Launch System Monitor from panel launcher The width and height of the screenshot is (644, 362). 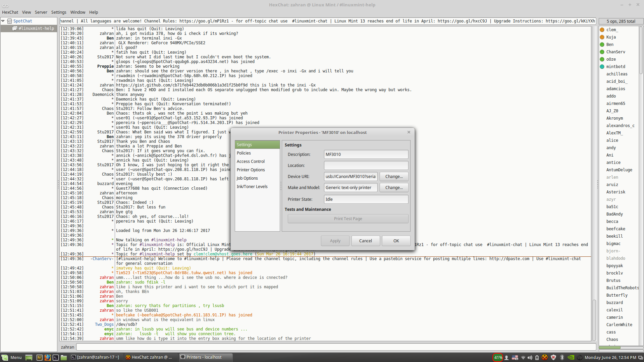pos(39,357)
